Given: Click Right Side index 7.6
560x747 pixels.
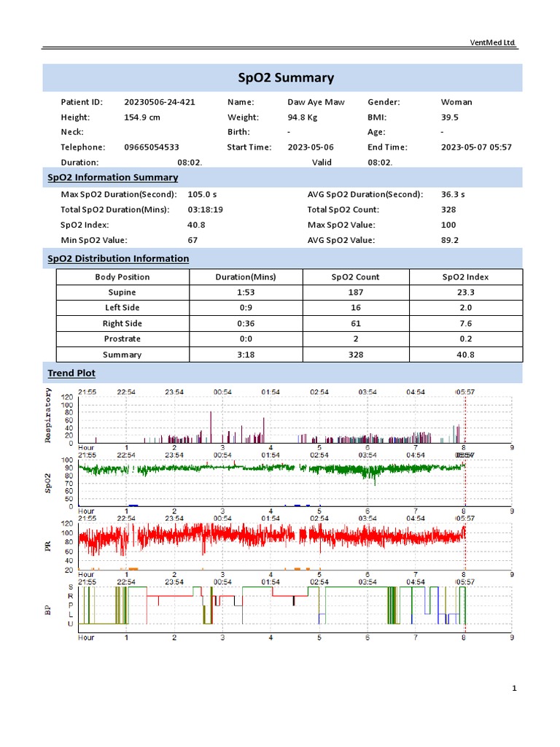Looking at the screenshot, I should point(466,323).
